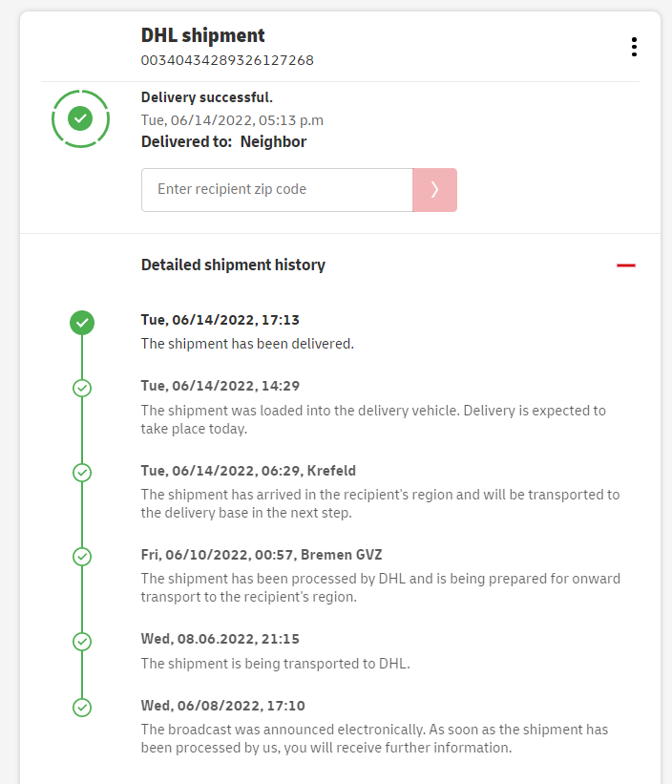Click the DHL shipment title
672x784 pixels.
[203, 35]
